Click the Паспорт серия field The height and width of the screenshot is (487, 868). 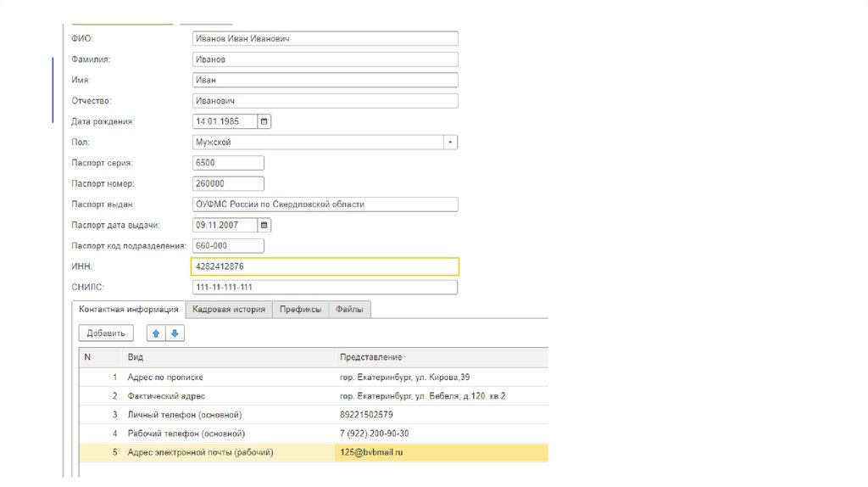tap(228, 163)
